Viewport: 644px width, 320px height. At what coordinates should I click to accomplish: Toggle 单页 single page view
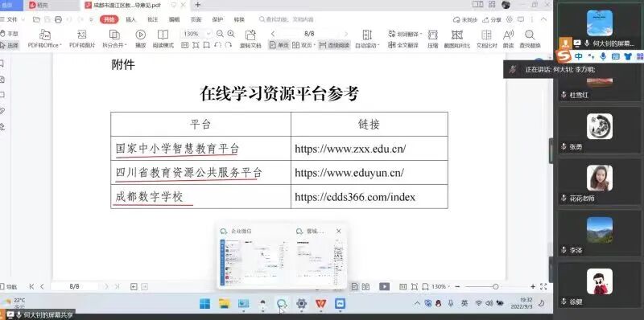[279, 45]
